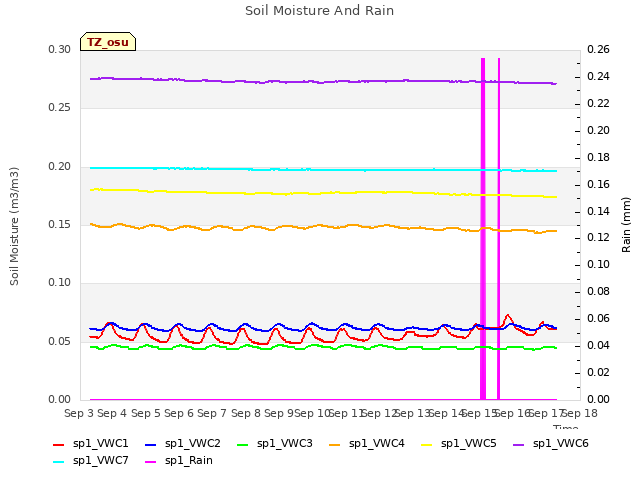Image resolution: width=640 pixels, height=480 pixels.
Task: Click the sp1_VWC4 orange legend swatch
Action: pos(335,444)
